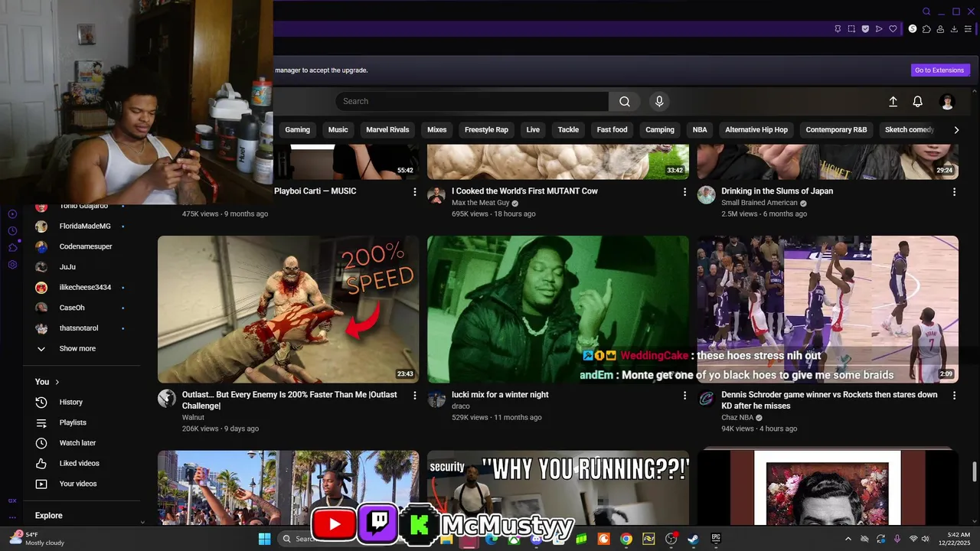Click the page vertical scrollbar thumb
This screenshot has height=551, width=980.
pyautogui.click(x=975, y=472)
